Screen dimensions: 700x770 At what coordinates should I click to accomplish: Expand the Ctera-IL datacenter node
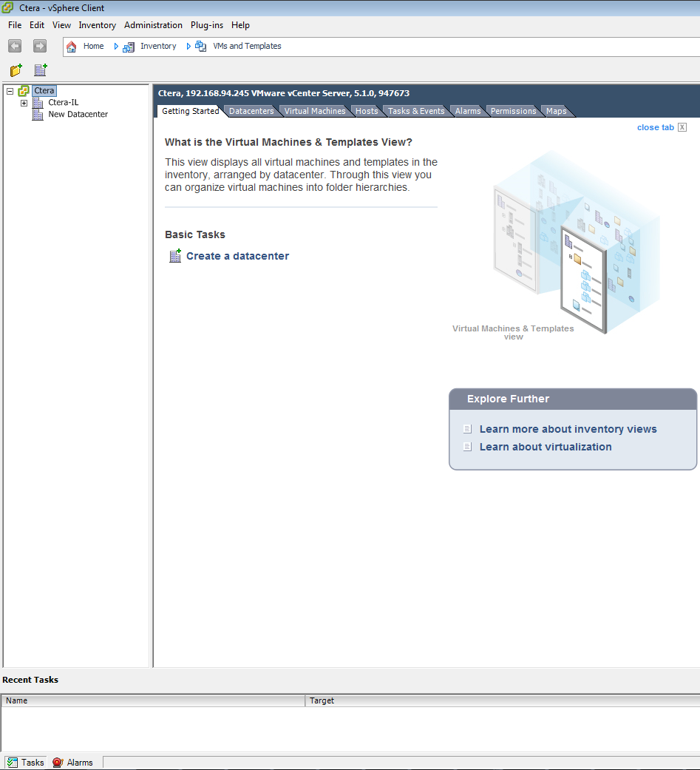tap(24, 103)
